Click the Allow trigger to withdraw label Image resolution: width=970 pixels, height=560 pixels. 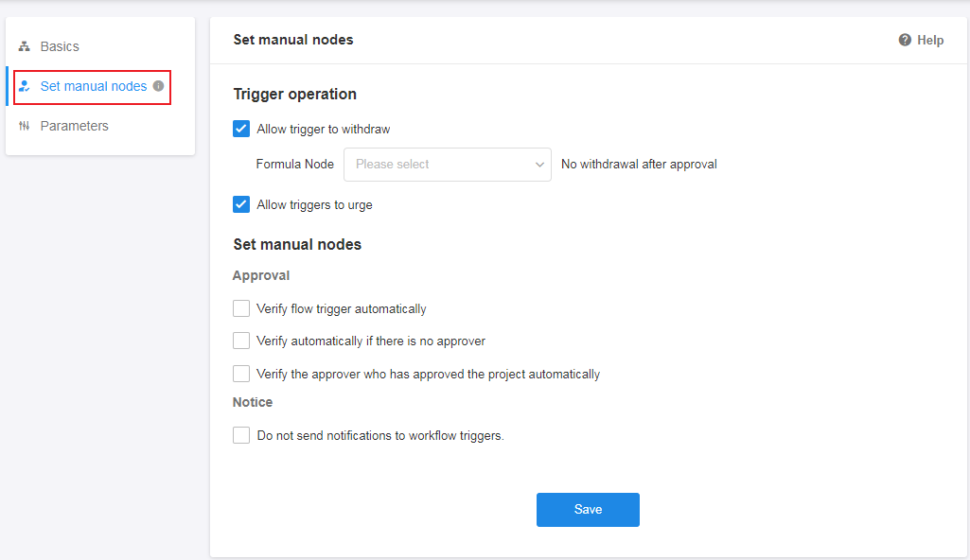point(323,129)
